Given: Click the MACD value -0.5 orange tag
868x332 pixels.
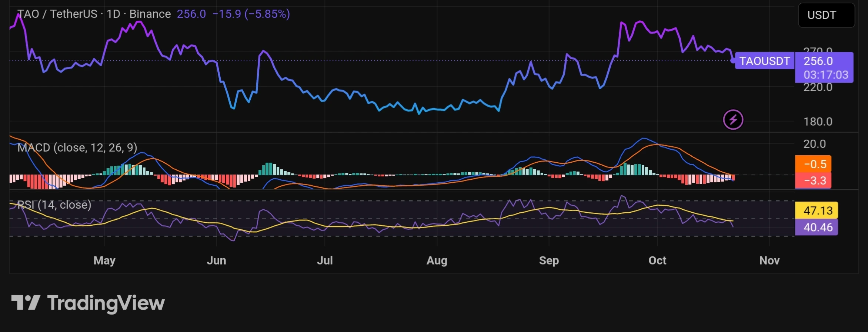Looking at the screenshot, I should click(813, 164).
